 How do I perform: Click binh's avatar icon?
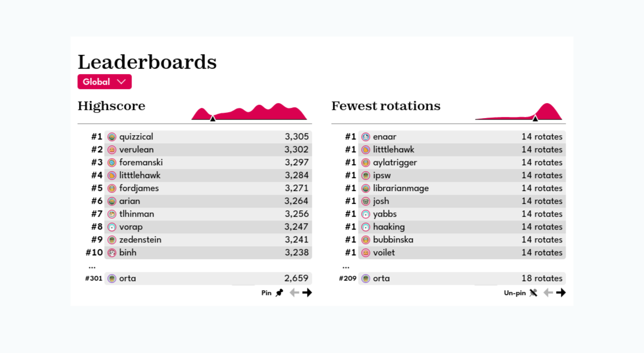(x=111, y=252)
